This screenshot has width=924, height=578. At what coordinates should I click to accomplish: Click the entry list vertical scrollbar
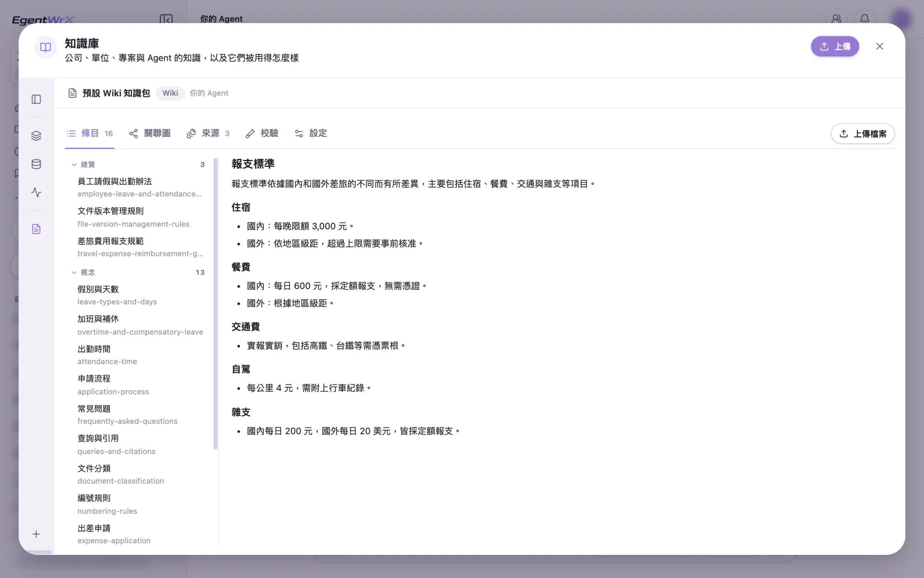click(216, 303)
